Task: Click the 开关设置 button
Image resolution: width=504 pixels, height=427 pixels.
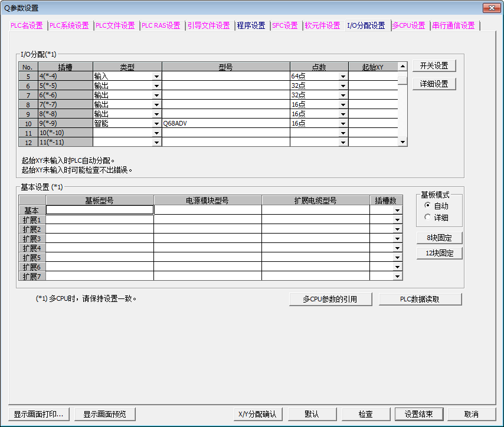Action: 434,65
